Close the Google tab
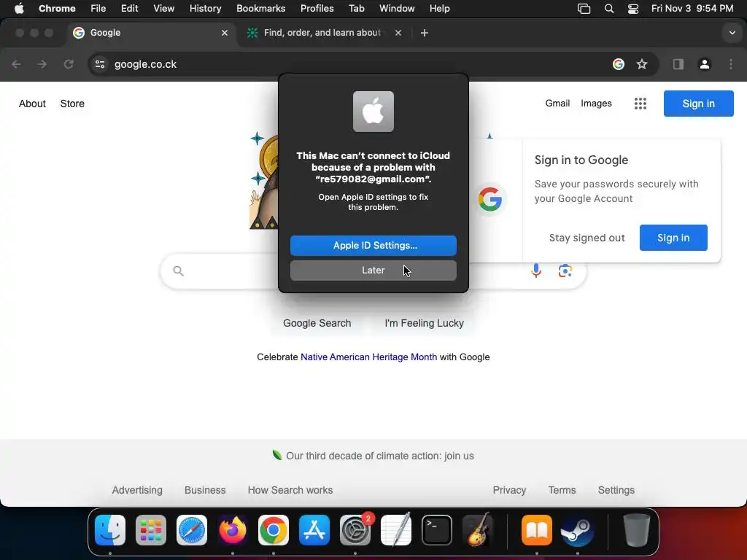This screenshot has height=560, width=747. point(225,33)
